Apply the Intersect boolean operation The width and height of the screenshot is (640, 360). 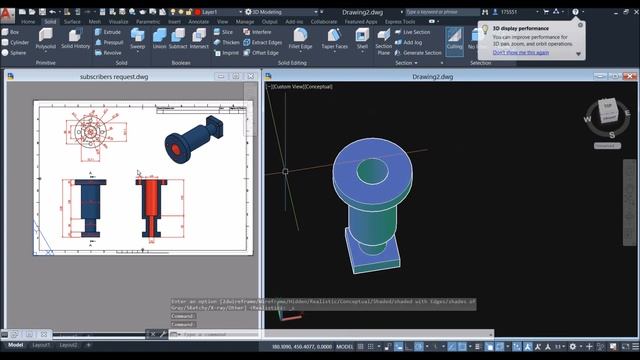click(199, 39)
